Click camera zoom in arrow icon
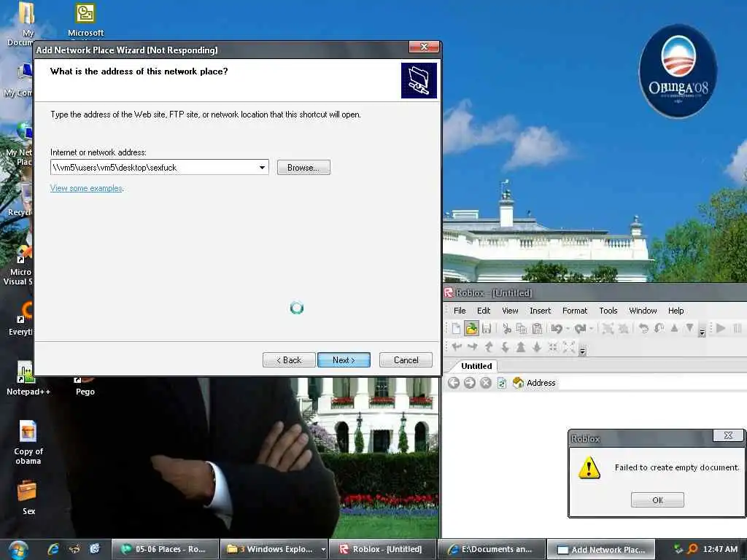 point(521,347)
